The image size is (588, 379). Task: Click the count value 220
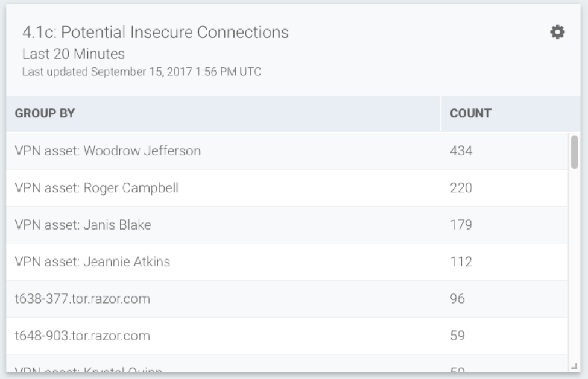[x=461, y=188]
